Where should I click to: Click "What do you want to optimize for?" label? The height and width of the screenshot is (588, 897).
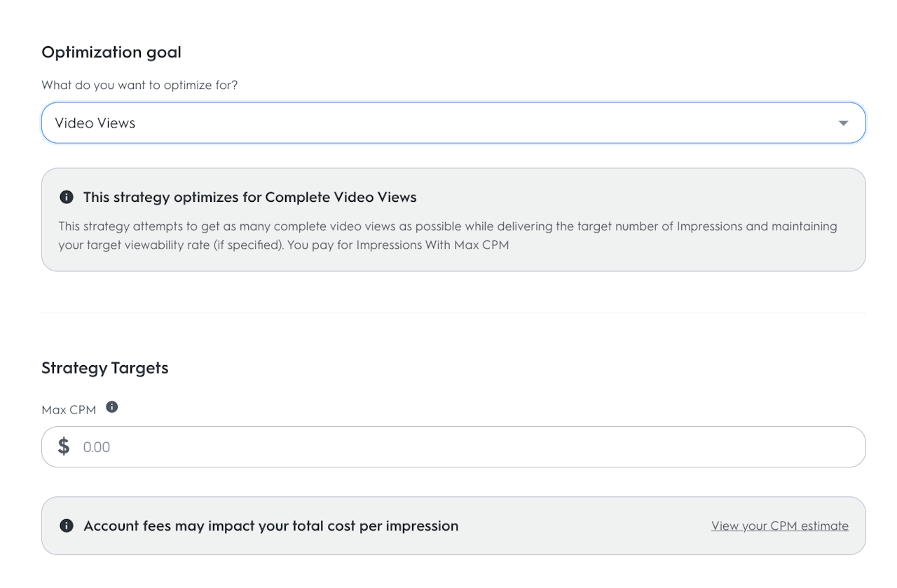[x=139, y=86]
